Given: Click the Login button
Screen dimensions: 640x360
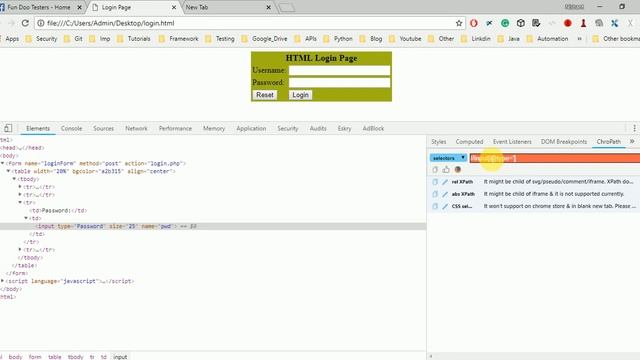Looking at the screenshot, I should [300, 95].
